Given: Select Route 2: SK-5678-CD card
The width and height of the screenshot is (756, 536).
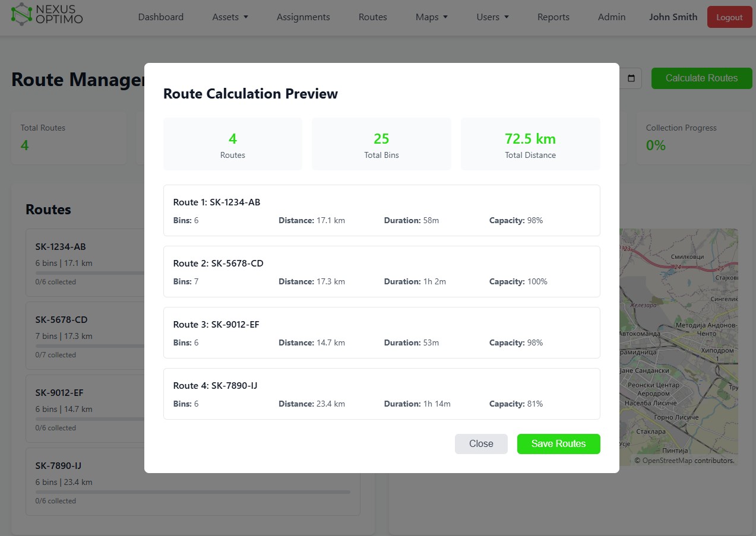Looking at the screenshot, I should click(x=381, y=272).
